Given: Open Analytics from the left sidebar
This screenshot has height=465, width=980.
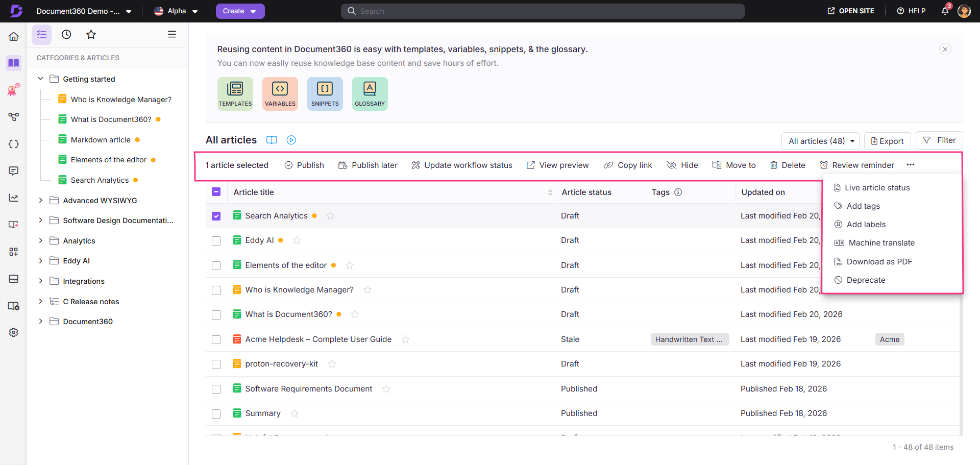Looking at the screenshot, I should coord(13,198).
